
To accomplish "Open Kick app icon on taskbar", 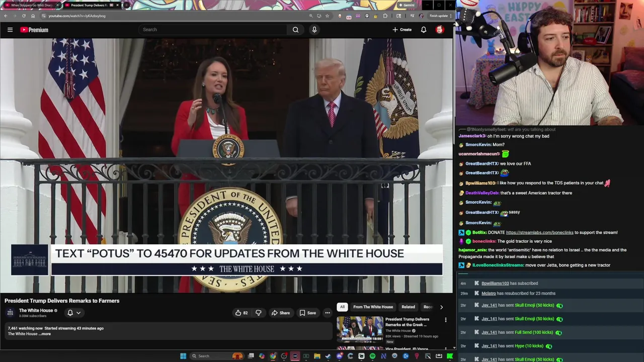I will click(450, 356).
